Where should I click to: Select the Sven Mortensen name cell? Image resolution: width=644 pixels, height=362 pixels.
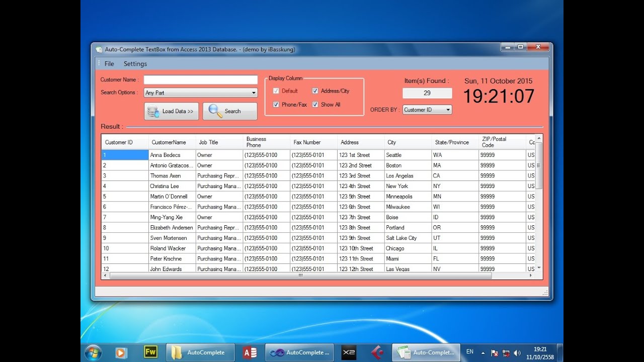click(x=172, y=238)
